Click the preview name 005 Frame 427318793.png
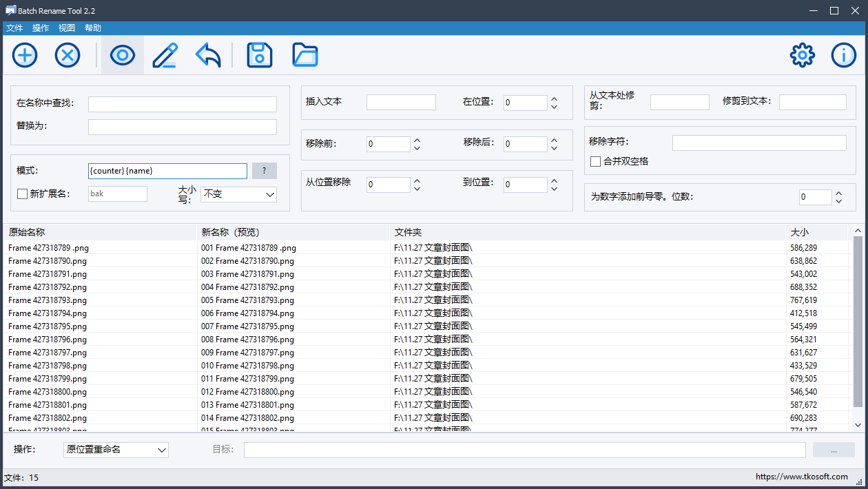This screenshot has width=868, height=489. [x=247, y=300]
